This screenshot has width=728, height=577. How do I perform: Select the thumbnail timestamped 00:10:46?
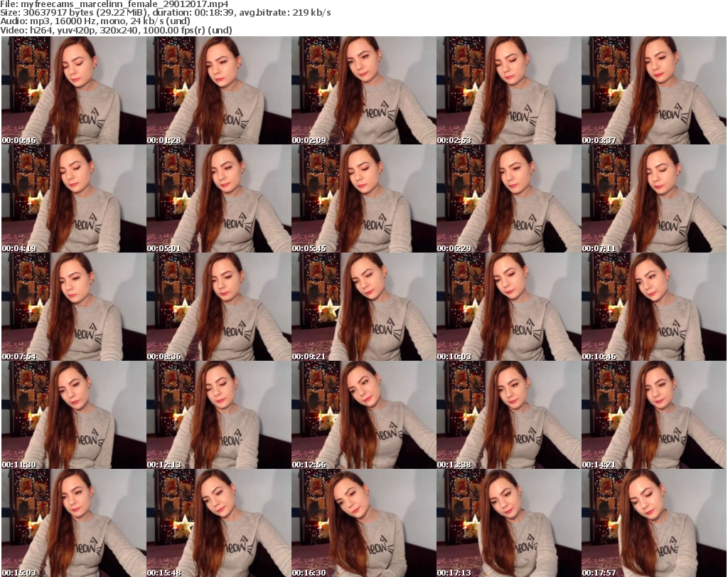[x=654, y=307]
